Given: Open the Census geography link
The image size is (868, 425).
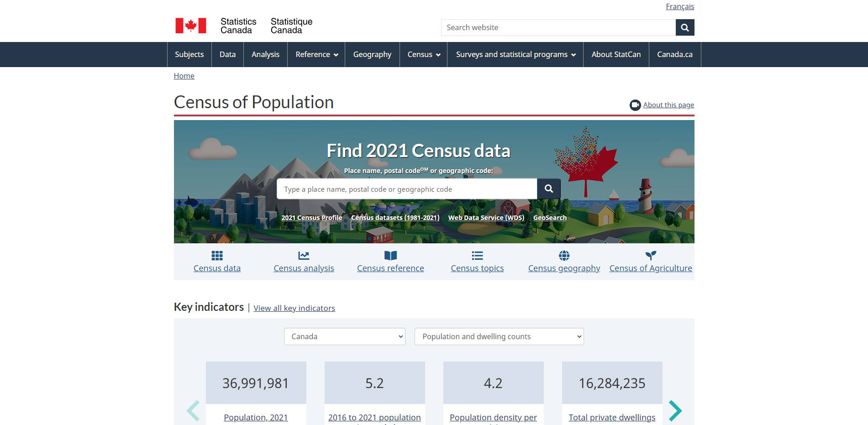Looking at the screenshot, I should click(x=564, y=268).
